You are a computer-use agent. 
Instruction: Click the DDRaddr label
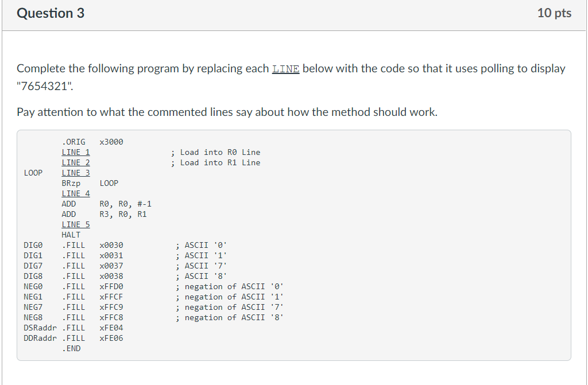(40, 338)
